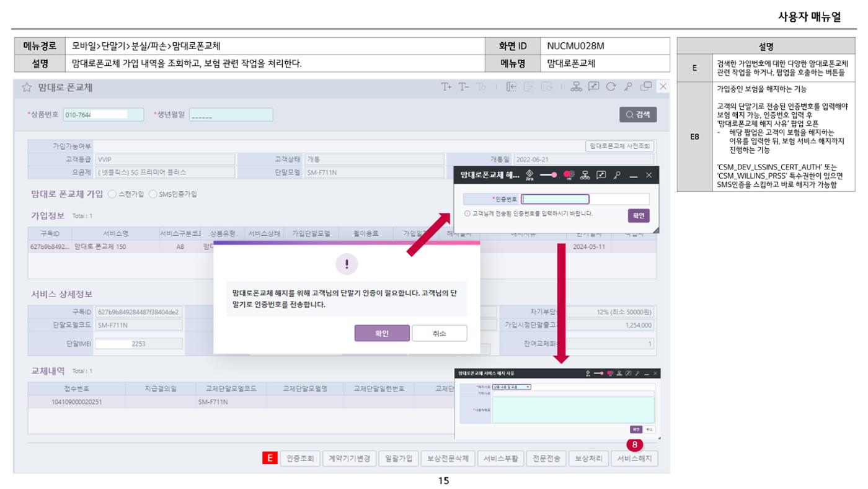Screen dimensions: 868x489
Task: Click person icon in 해지 사유 popup title bar
Action: (619, 374)
